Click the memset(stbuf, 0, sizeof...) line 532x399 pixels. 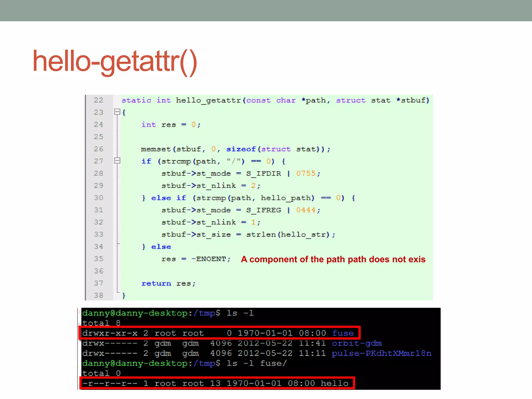(236, 149)
